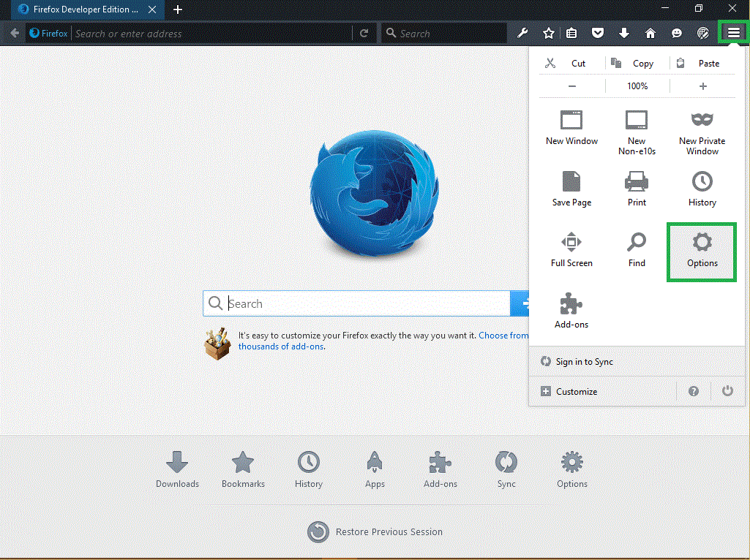750x560 pixels.
Task: Go to Home page via house icon
Action: 650,33
